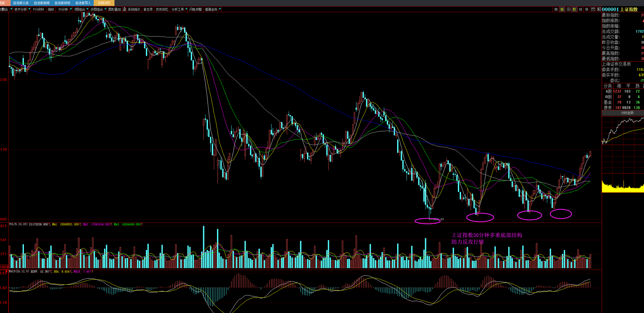The image size is (644, 313).
Task: Click the 助力反攻行情 annotation text
Action: click(468, 242)
